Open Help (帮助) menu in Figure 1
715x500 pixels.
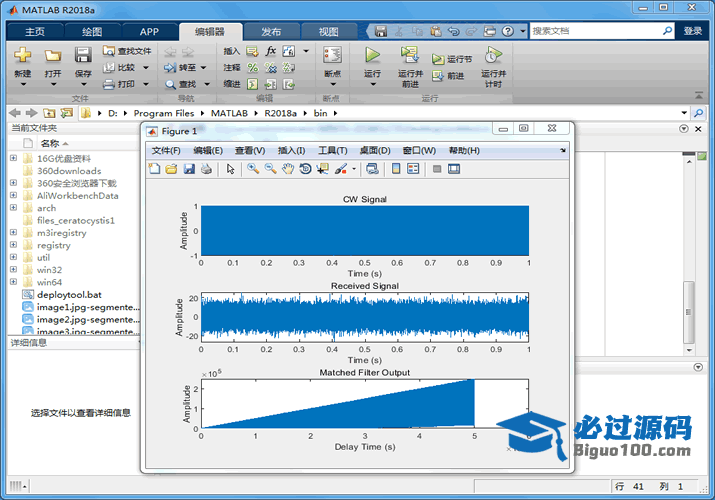coord(464,150)
